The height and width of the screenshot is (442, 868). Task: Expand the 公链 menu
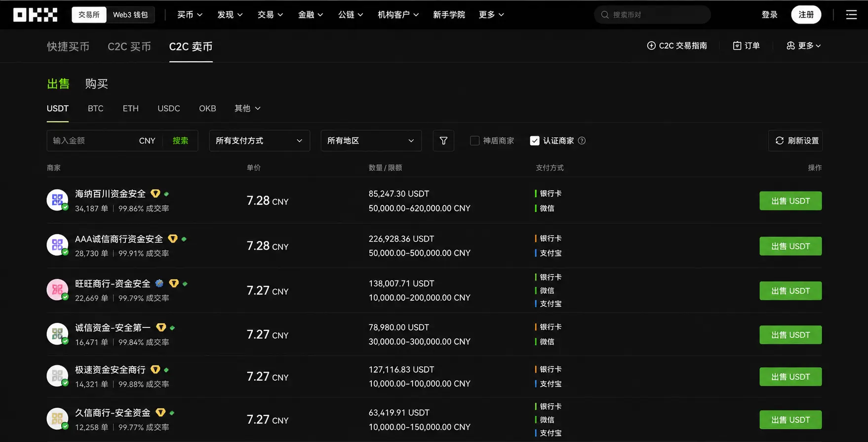click(351, 15)
